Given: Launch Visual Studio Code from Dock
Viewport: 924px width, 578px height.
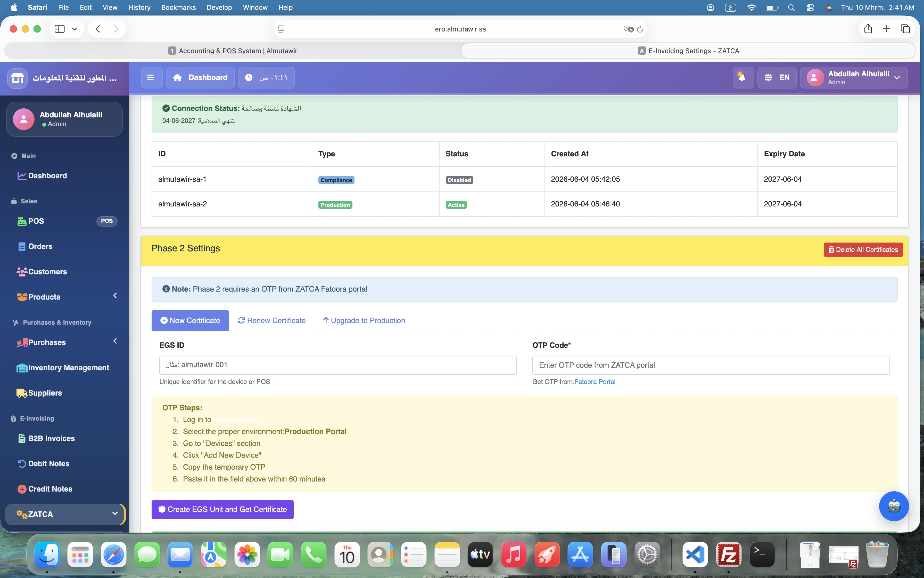Looking at the screenshot, I should click(x=695, y=554).
